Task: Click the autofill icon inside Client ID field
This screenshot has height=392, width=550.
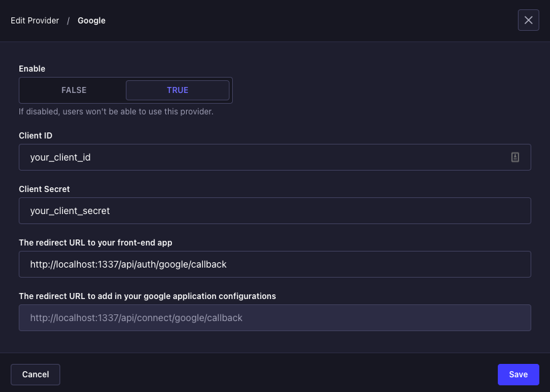Action: (x=515, y=157)
